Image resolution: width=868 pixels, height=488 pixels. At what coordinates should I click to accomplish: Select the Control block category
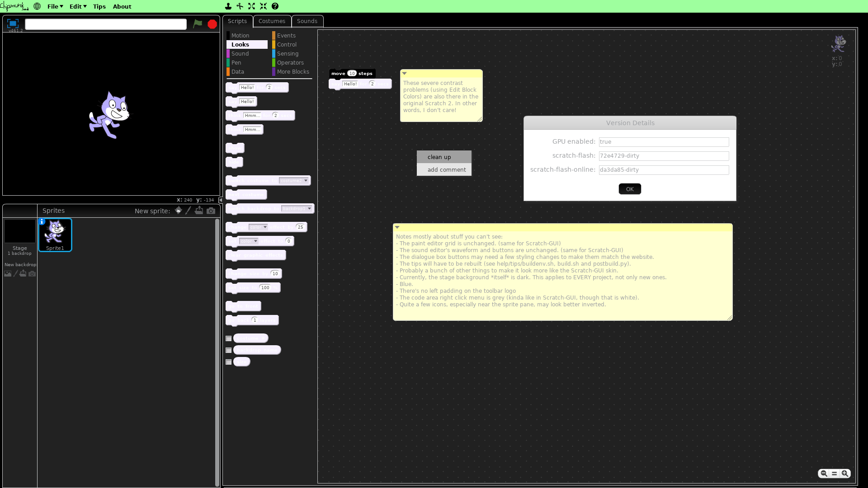(292, 44)
